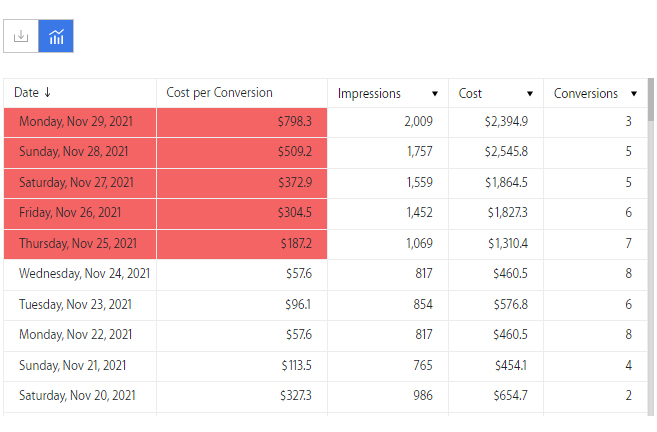Select the Date column header

click(x=80, y=93)
